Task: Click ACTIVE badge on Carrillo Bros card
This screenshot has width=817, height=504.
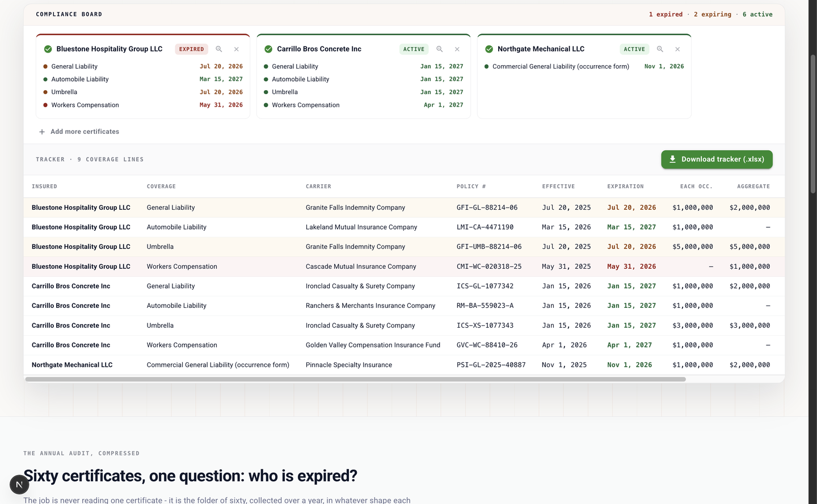Action: (414, 49)
